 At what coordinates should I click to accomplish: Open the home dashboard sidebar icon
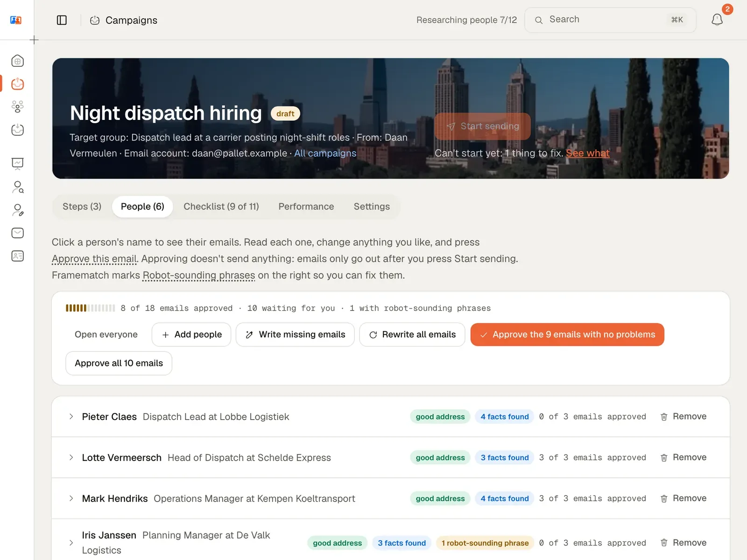pyautogui.click(x=17, y=61)
